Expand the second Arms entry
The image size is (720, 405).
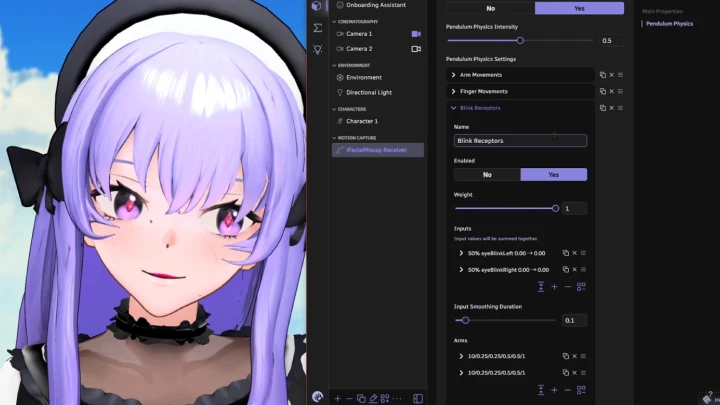(x=461, y=372)
